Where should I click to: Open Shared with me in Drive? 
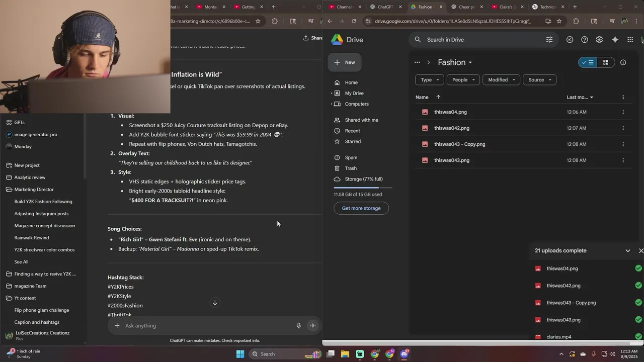[361, 120]
